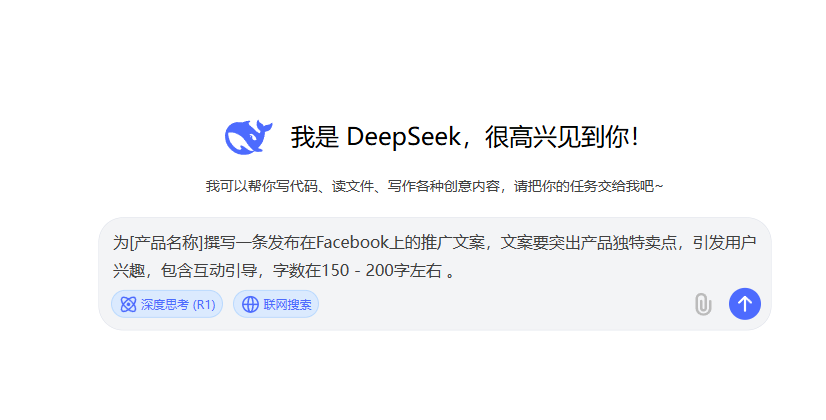Click 读文件 in the subtitle text
The height and width of the screenshot is (420, 826).
352,186
